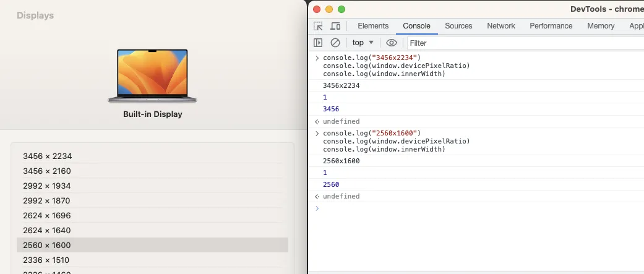
Task: Click the Built-in Display laptop thumbnail
Action: coord(152,75)
